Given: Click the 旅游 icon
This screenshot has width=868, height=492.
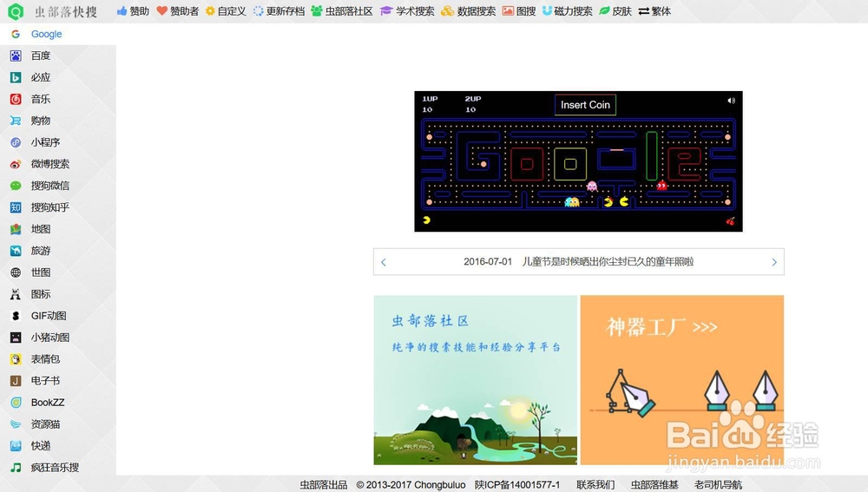Looking at the screenshot, I should 16,251.
